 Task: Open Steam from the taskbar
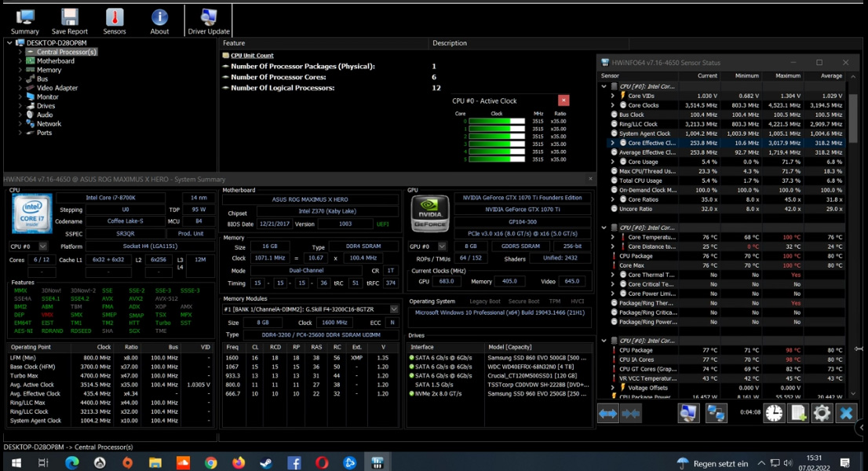(266, 462)
